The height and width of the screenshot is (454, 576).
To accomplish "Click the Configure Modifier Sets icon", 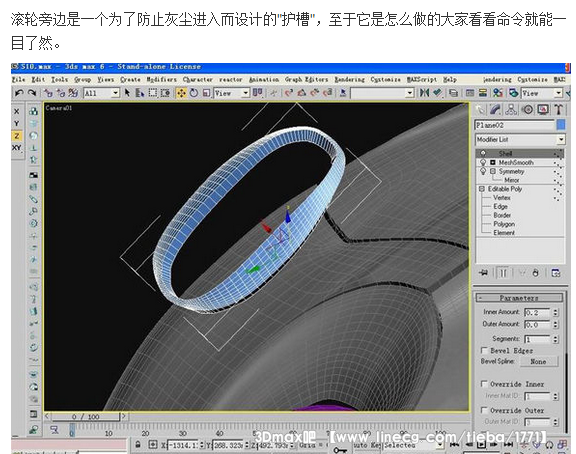I will coord(556,273).
